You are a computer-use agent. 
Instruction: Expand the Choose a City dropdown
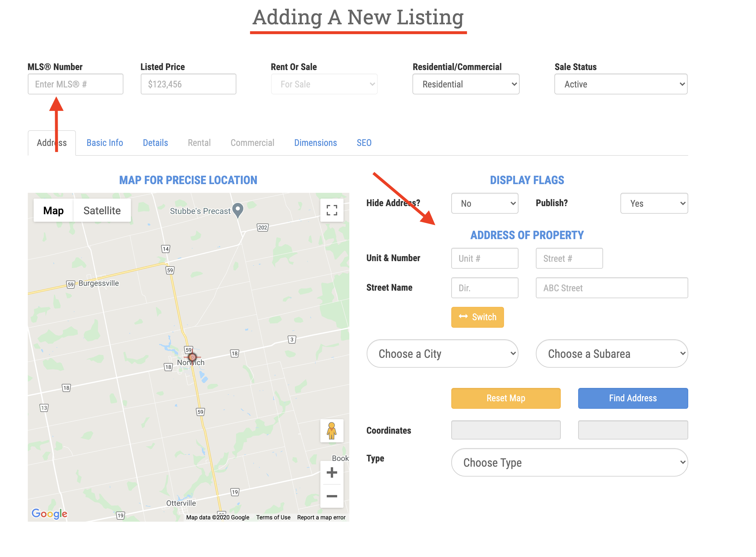[x=442, y=354]
